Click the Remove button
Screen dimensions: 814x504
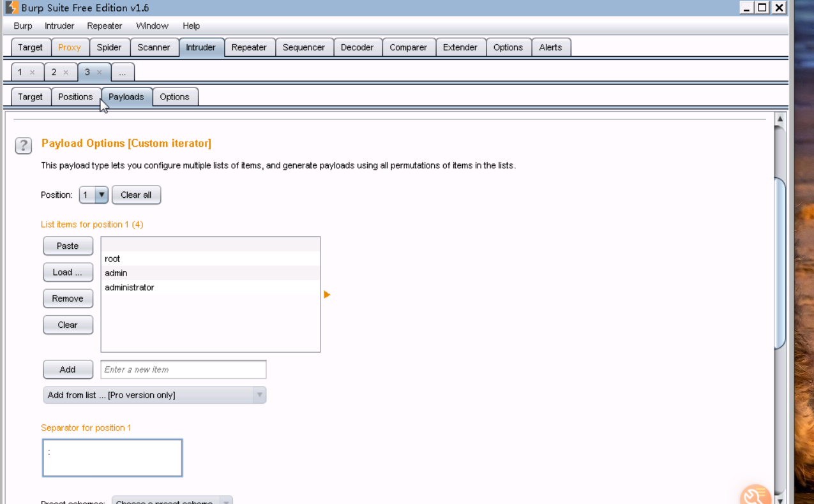[x=68, y=299]
